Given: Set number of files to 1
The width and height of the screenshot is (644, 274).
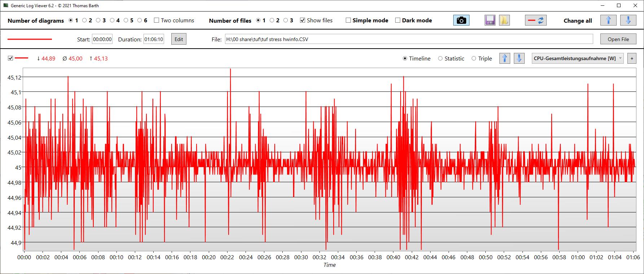Looking at the screenshot, I should [258, 21].
